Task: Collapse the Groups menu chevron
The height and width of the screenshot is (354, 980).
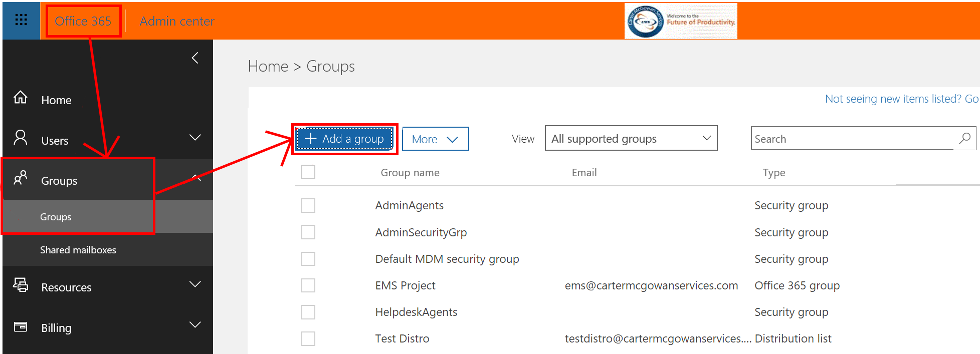Action: [196, 177]
